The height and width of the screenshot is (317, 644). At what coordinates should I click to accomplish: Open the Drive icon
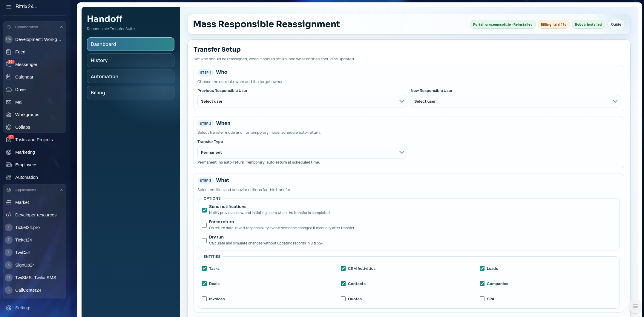pyautogui.click(x=9, y=90)
